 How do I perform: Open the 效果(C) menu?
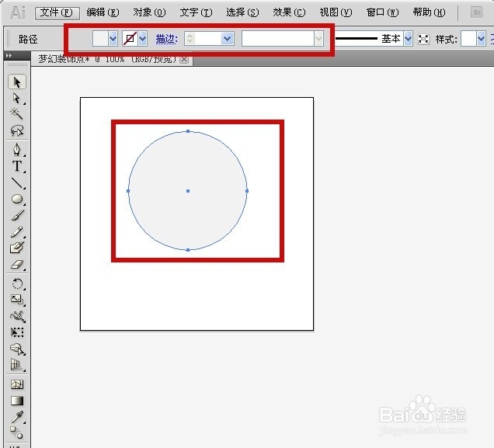(x=289, y=12)
